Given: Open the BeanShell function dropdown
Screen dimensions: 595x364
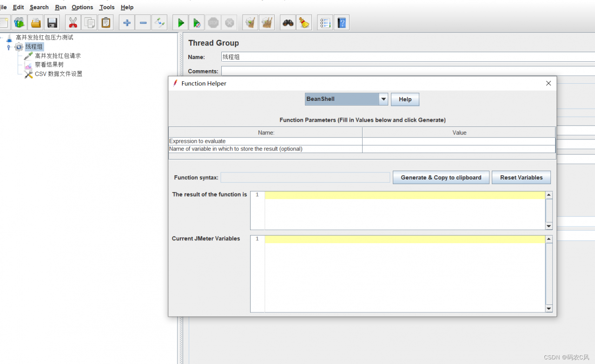Looking at the screenshot, I should [x=383, y=99].
